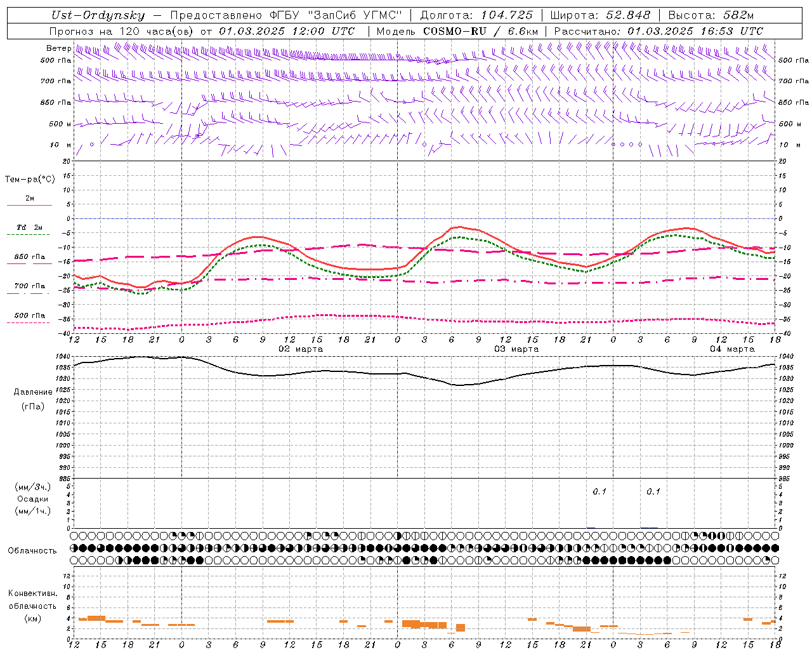This screenshot has width=812, height=650.
Task: Click the Тем-ра(°C) temperature axis label
Action: (30, 180)
